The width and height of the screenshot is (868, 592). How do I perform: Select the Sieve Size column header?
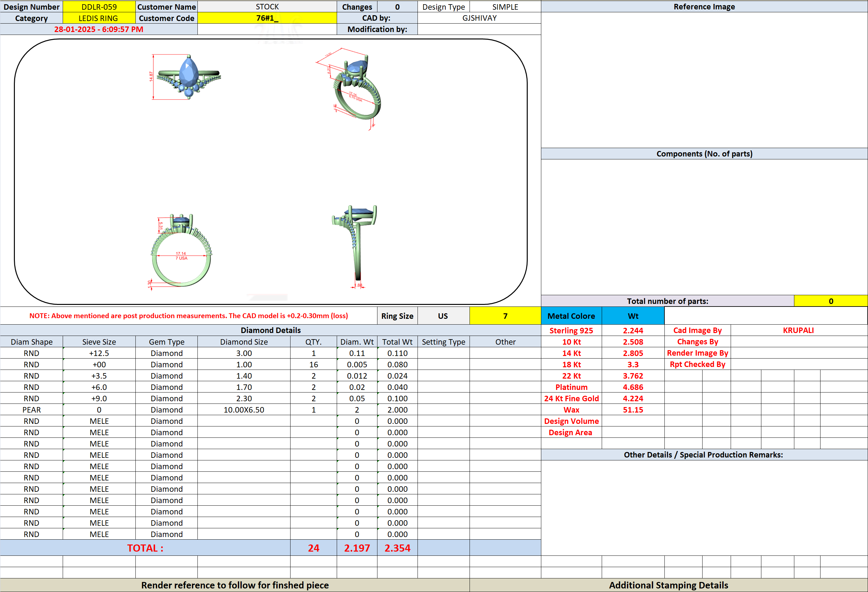pyautogui.click(x=99, y=342)
